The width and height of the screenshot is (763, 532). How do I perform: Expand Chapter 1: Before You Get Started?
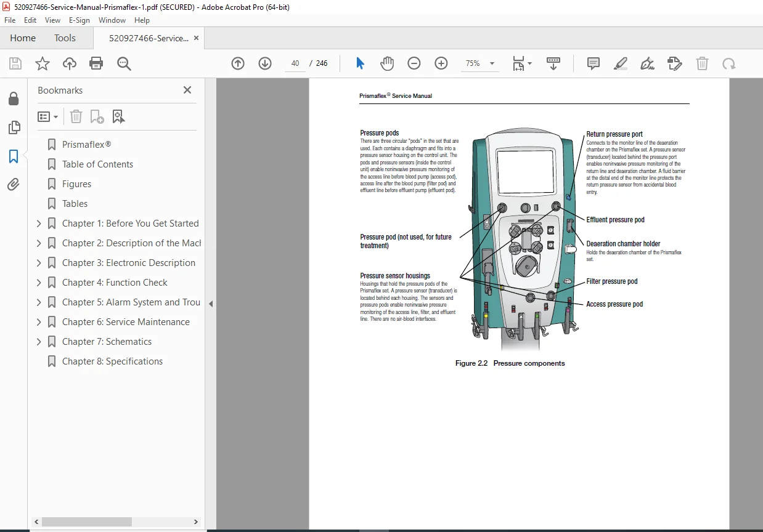tap(39, 224)
